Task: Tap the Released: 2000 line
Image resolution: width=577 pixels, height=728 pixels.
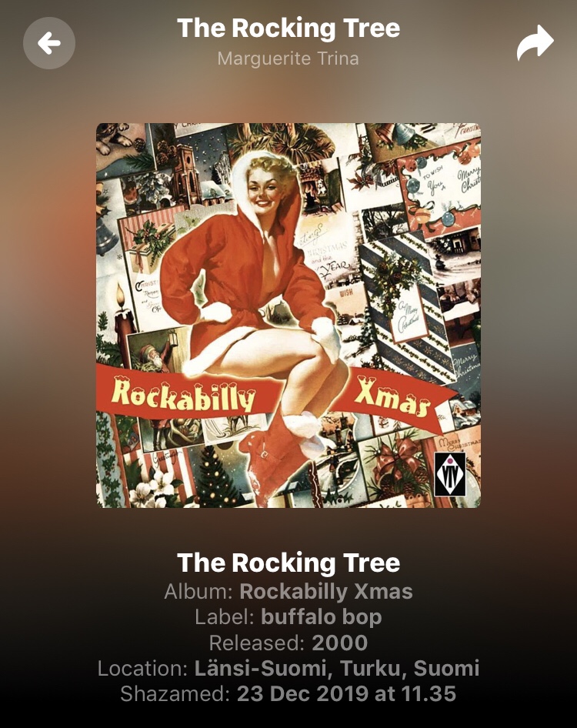Action: pyautogui.click(x=288, y=643)
